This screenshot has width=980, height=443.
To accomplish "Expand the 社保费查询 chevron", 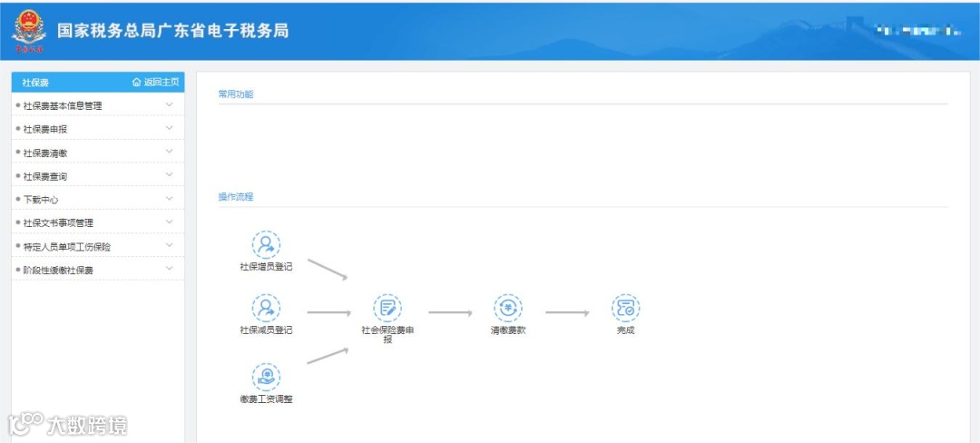I will point(169,175).
